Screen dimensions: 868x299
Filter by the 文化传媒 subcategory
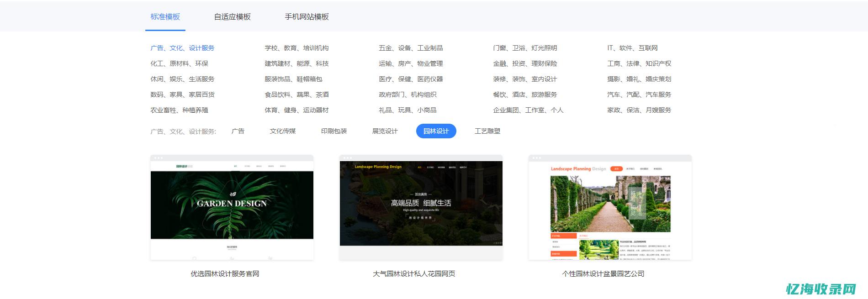coord(283,131)
